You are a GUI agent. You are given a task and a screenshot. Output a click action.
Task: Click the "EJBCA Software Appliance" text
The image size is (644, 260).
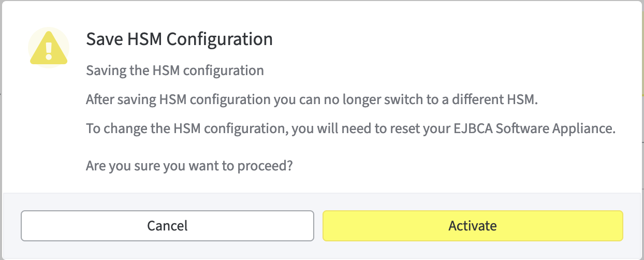(x=555, y=128)
